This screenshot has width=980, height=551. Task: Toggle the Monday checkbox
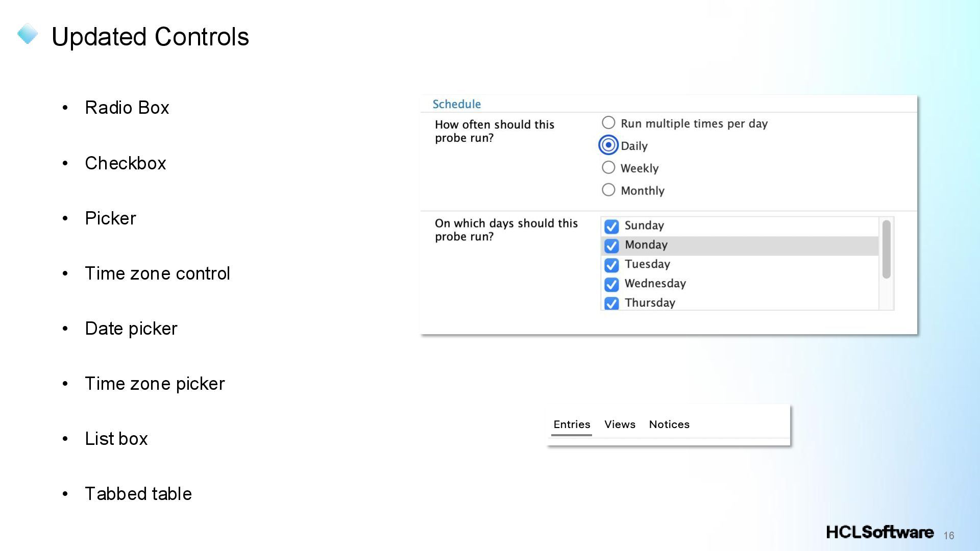(x=611, y=245)
